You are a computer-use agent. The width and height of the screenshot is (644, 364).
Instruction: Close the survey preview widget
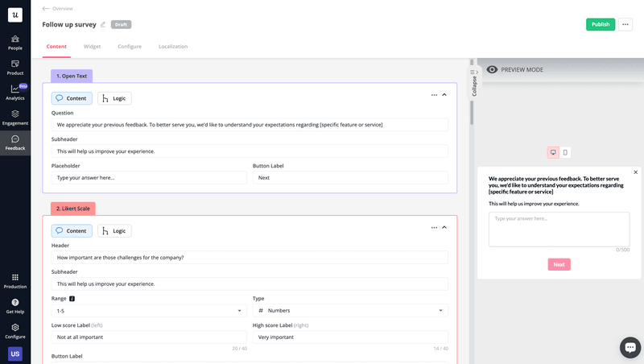[x=635, y=172]
